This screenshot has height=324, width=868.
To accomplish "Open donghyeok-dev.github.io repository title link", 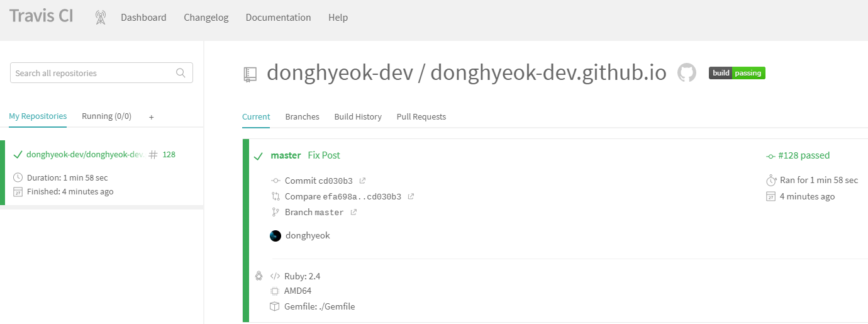I will [x=548, y=73].
